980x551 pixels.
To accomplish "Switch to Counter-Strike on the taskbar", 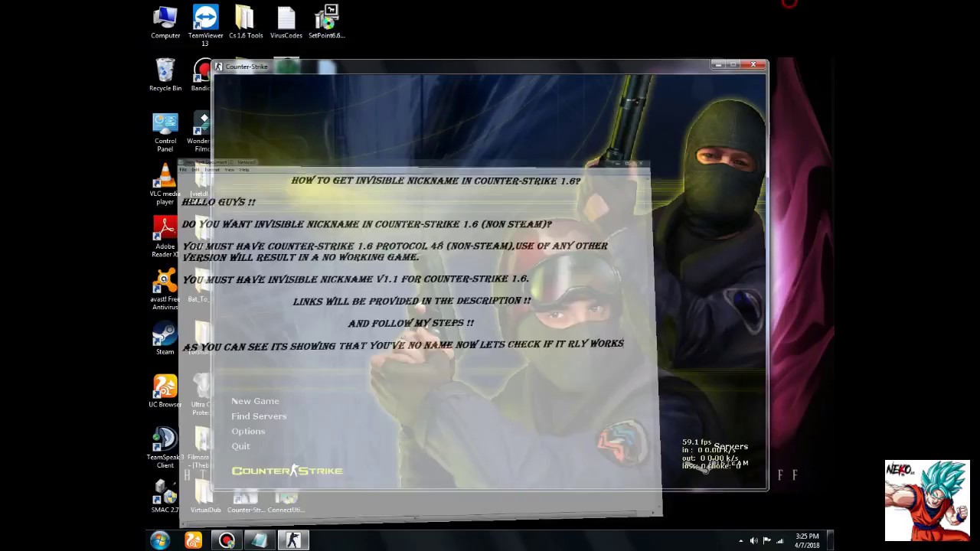I will pos(293,540).
